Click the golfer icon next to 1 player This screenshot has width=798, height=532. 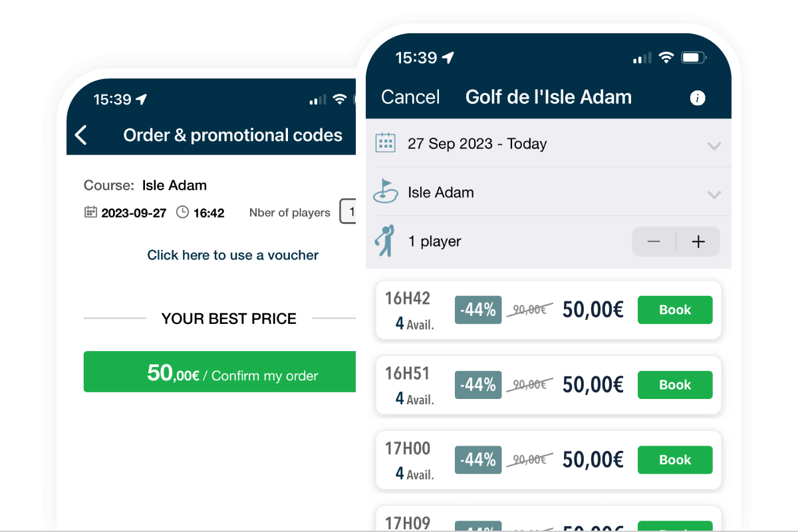(x=384, y=241)
